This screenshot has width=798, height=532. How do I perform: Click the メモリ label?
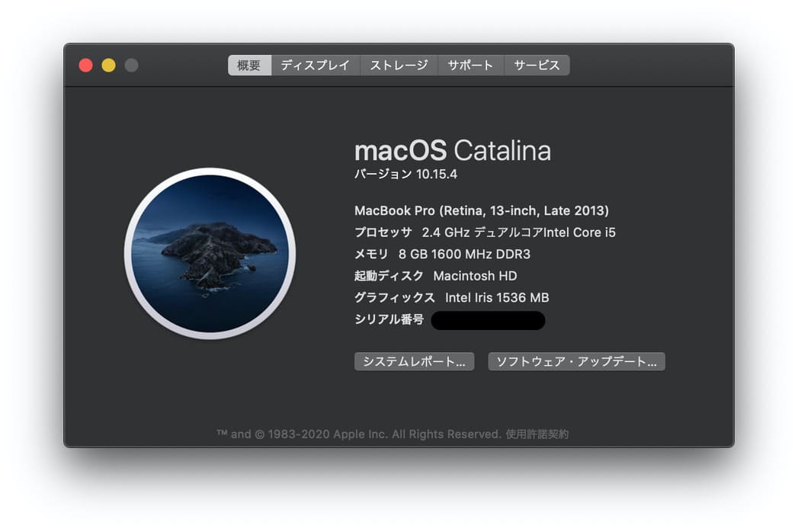click(371, 254)
